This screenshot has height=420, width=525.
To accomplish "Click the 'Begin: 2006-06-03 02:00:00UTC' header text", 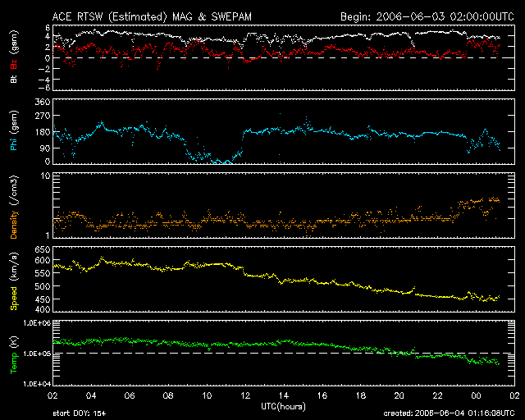I will click(x=427, y=16).
